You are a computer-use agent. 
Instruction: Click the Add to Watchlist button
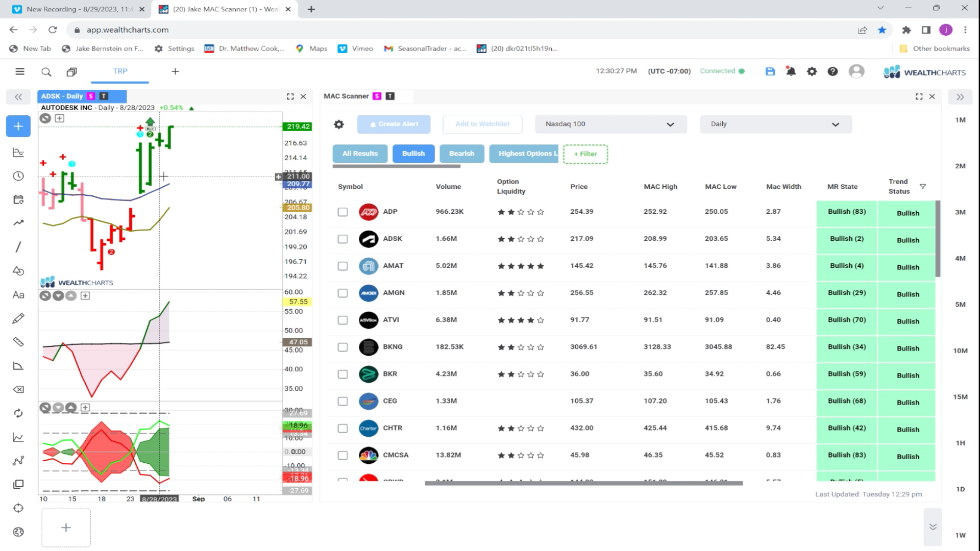[x=482, y=124]
